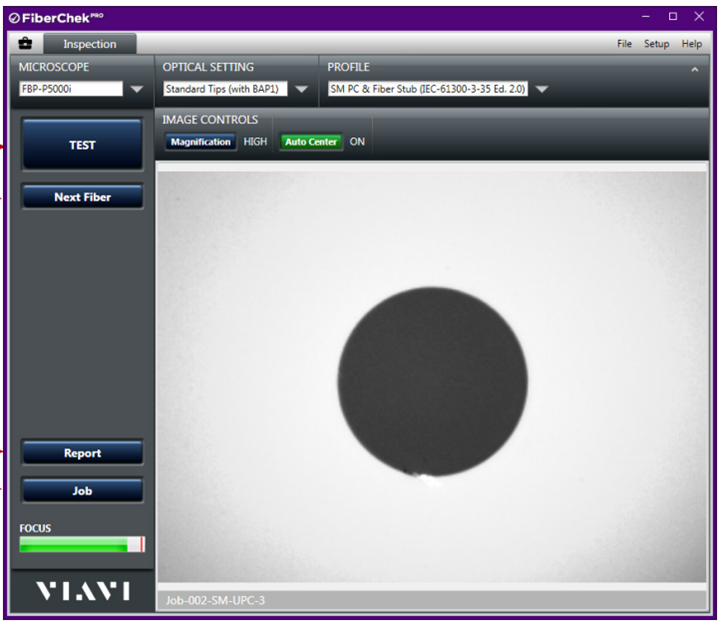Switch to the Inspection tab
The height and width of the screenshot is (625, 726).
coord(91,44)
